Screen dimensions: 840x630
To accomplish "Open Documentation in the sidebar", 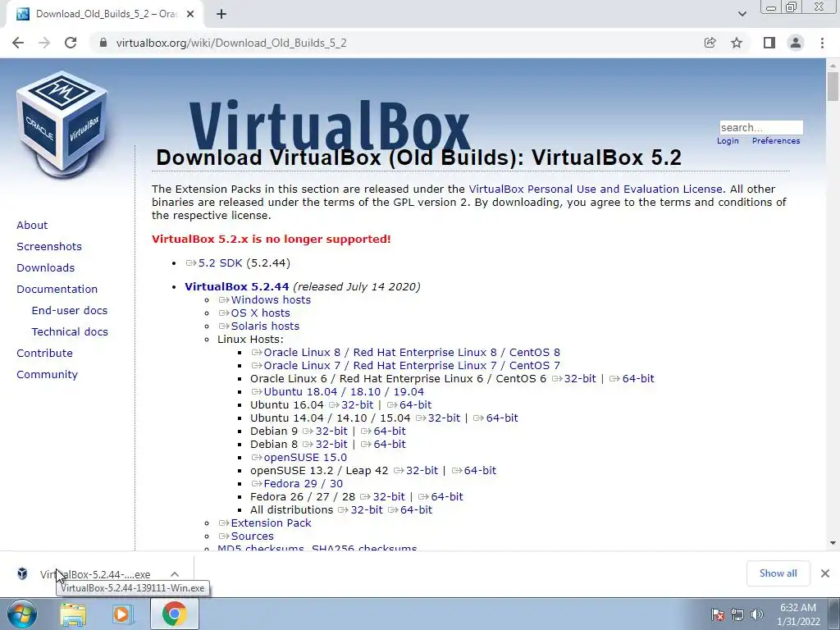I will (57, 290).
